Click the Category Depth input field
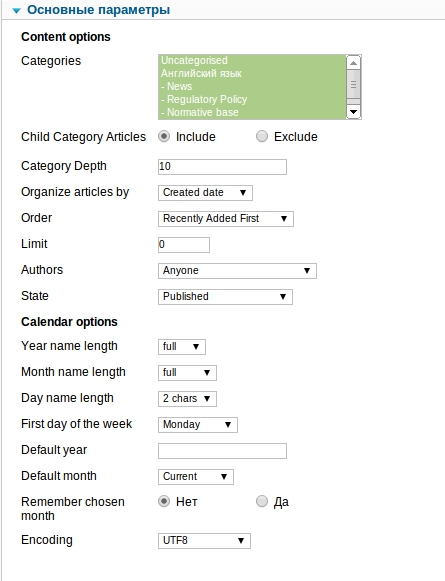This screenshot has height=581, width=445. [x=222, y=167]
